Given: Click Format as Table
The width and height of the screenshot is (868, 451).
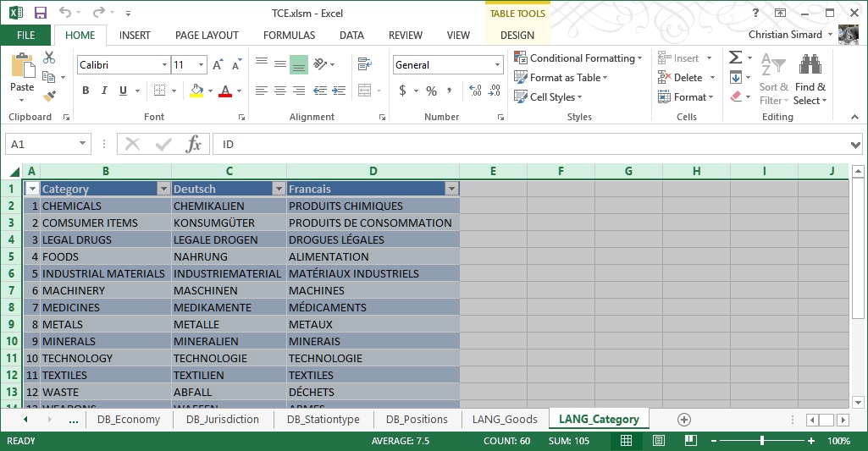Looking at the screenshot, I should (x=561, y=78).
